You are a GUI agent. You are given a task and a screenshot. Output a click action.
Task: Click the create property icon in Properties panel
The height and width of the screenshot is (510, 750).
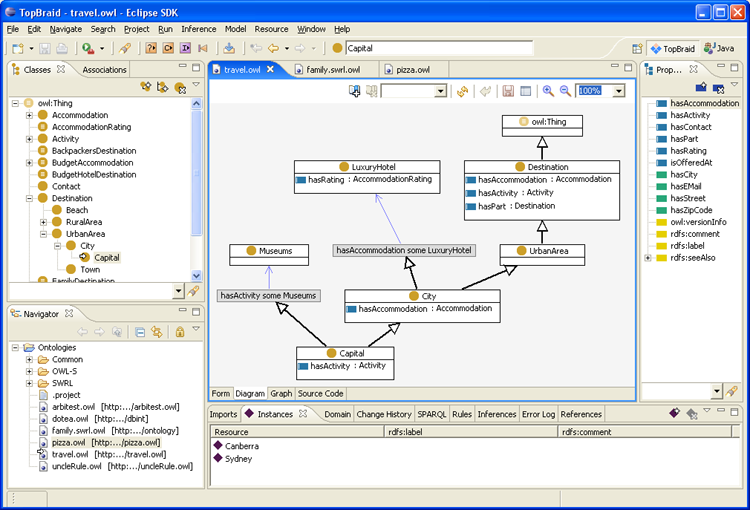point(701,87)
